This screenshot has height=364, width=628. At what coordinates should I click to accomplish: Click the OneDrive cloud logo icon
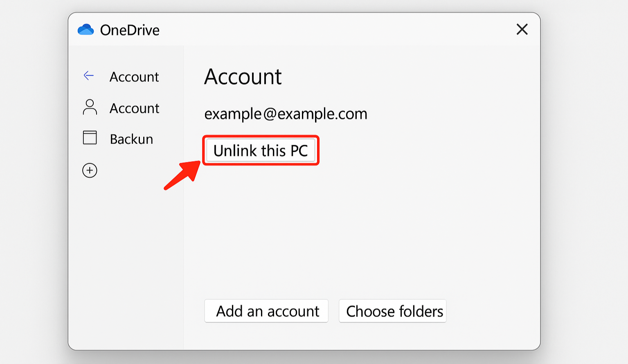[x=86, y=29]
